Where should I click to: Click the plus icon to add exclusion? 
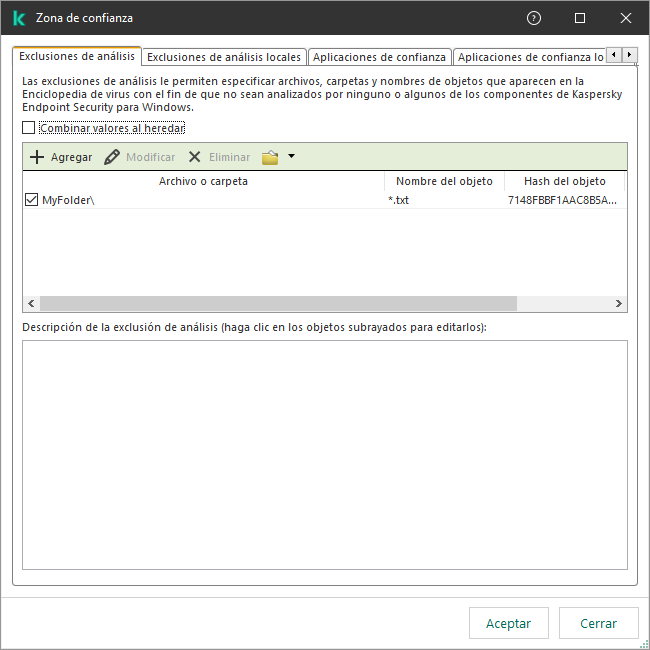pyautogui.click(x=37, y=157)
